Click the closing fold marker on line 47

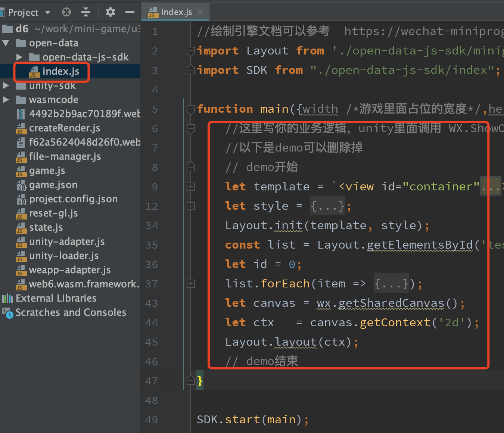(191, 381)
